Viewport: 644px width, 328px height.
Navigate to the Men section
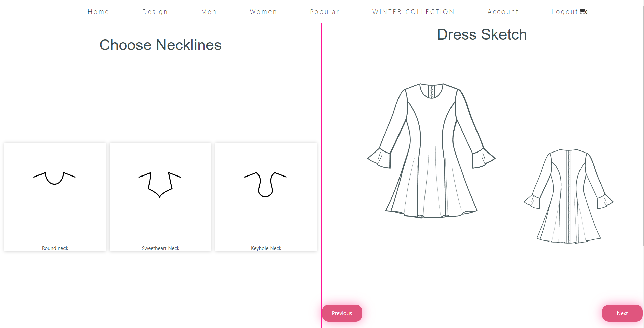point(209,11)
